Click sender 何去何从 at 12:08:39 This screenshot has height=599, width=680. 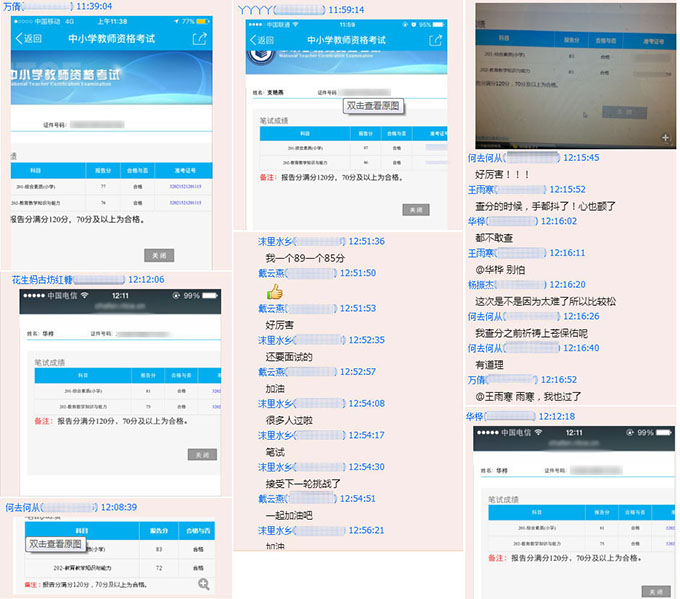[x=23, y=507]
